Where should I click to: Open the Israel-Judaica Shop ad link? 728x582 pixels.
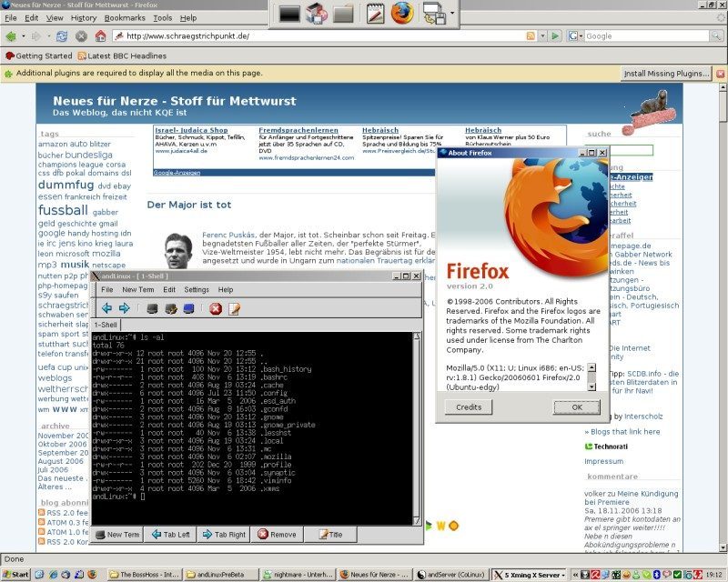(x=191, y=130)
